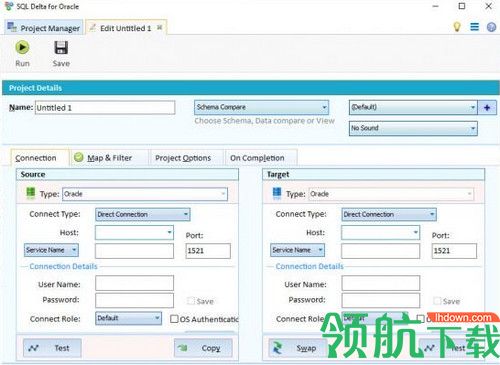Close the Edit Untitled 1 tab
The height and width of the screenshot is (365, 500).
point(160,27)
